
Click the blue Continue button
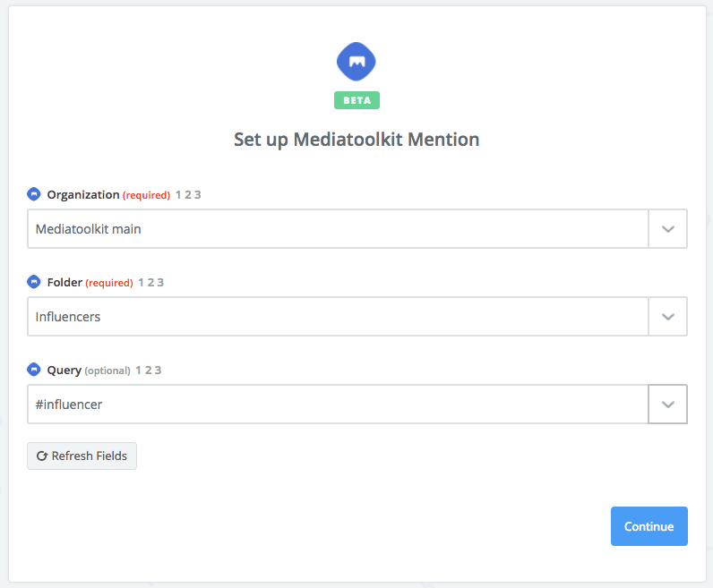point(649,526)
